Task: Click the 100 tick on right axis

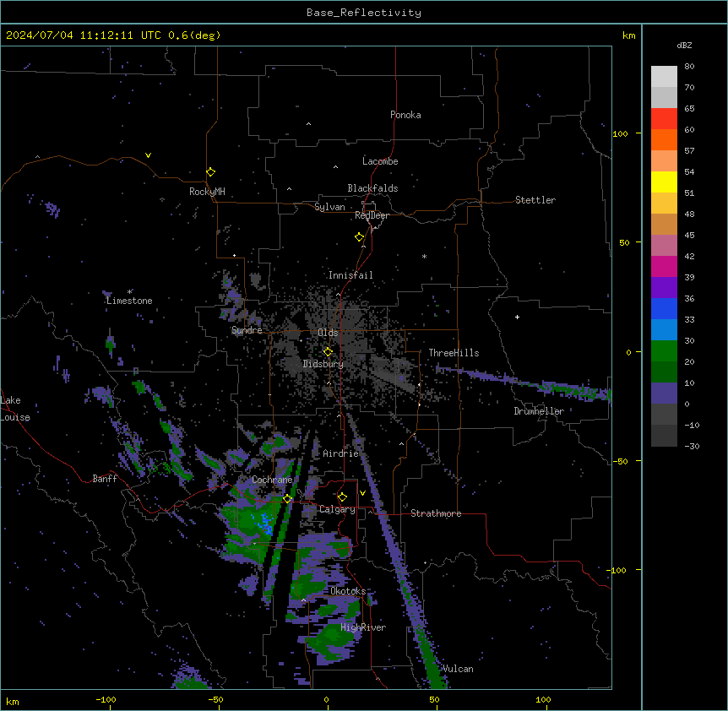Action: 620,133
